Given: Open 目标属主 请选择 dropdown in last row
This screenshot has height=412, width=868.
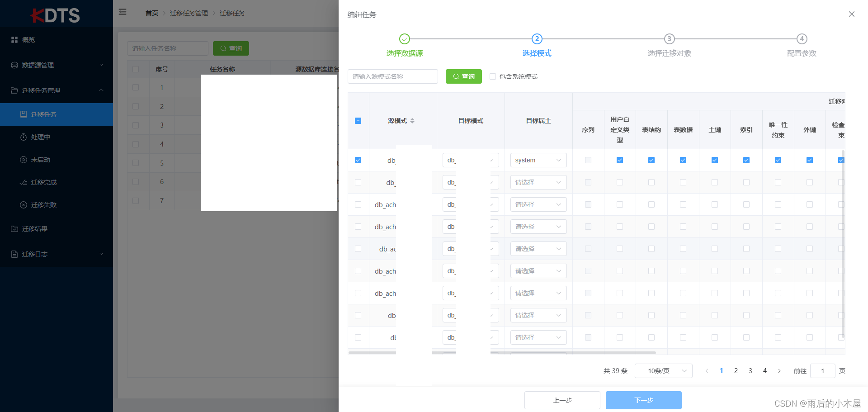Looking at the screenshot, I should (538, 337).
